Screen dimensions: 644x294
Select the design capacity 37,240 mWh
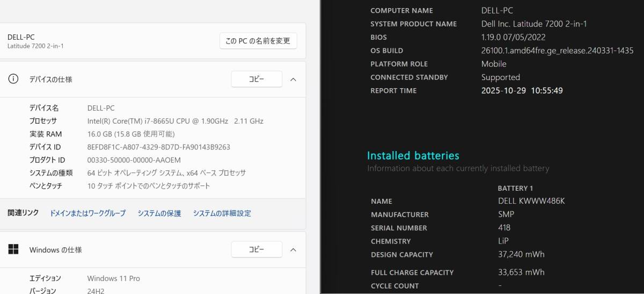(x=521, y=254)
